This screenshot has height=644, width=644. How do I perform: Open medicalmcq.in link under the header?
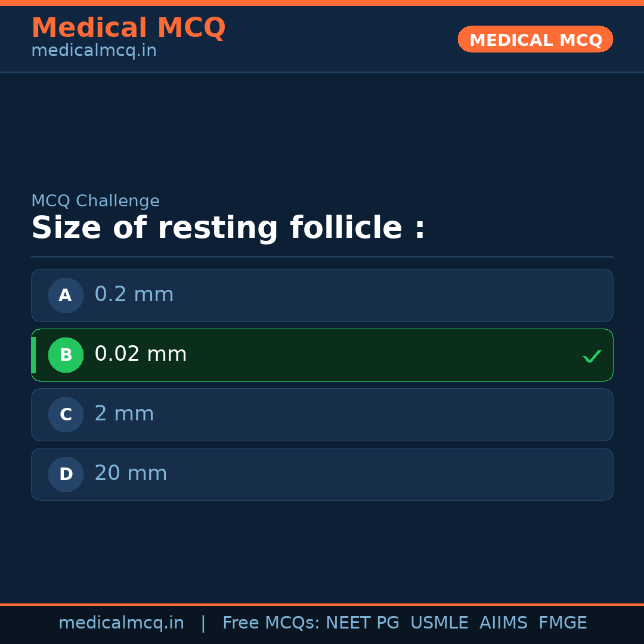[x=94, y=51]
